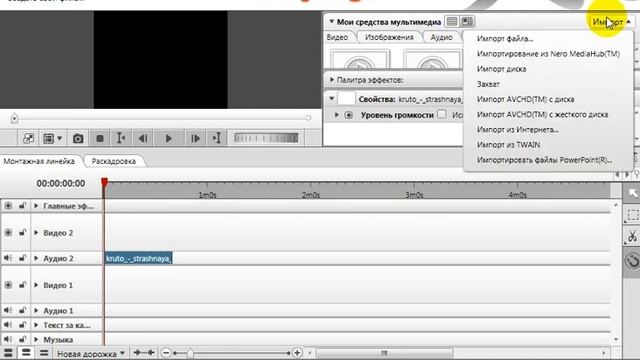Set small track height icon

pyautogui.click(x=44, y=353)
